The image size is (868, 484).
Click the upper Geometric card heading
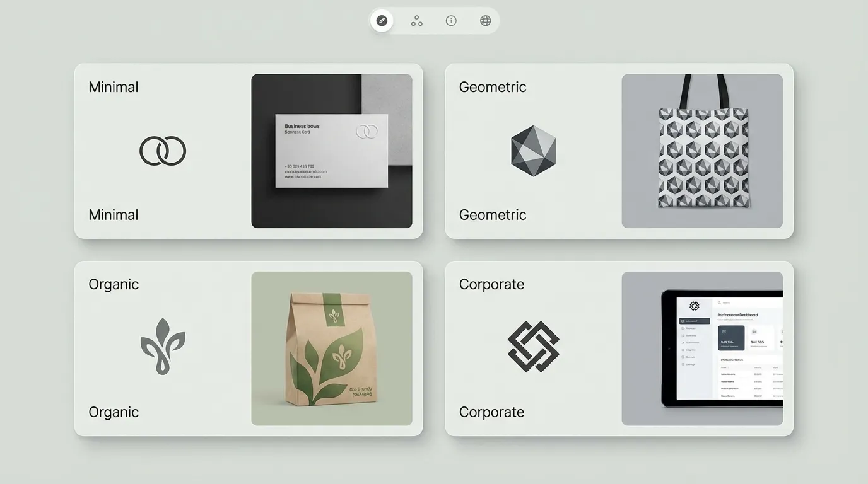(492, 87)
